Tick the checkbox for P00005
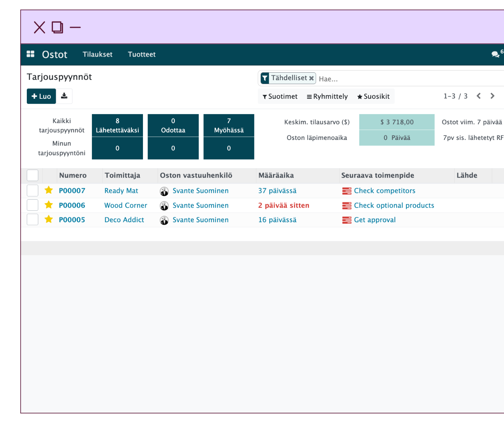The height and width of the screenshot is (423, 504). click(x=33, y=220)
